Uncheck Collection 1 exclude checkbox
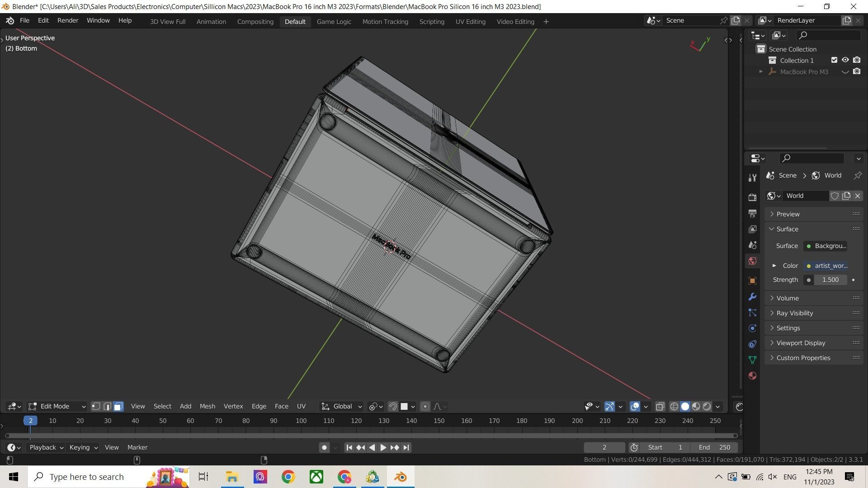The image size is (868, 488). pos(834,60)
